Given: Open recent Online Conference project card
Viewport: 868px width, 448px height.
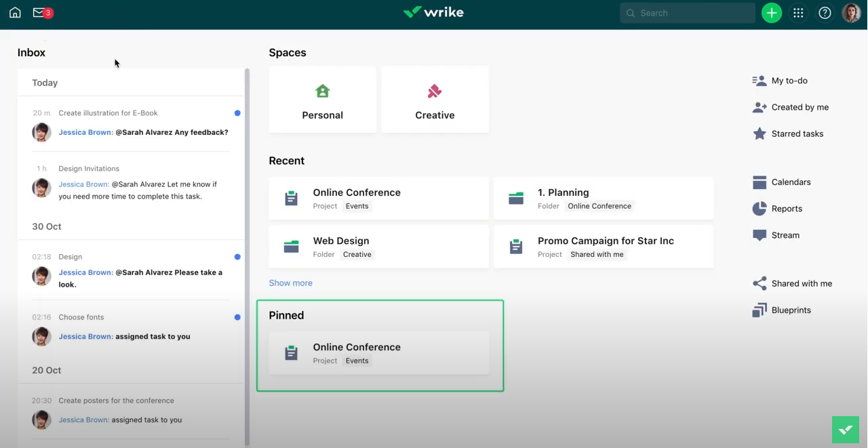Looking at the screenshot, I should [x=378, y=199].
